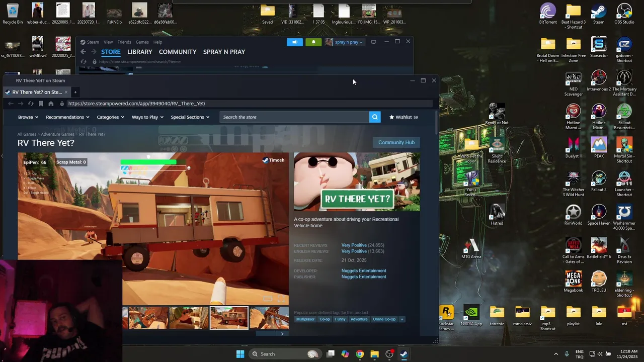Click the store page address bar URL
This screenshot has width=644, height=362.
(x=137, y=104)
